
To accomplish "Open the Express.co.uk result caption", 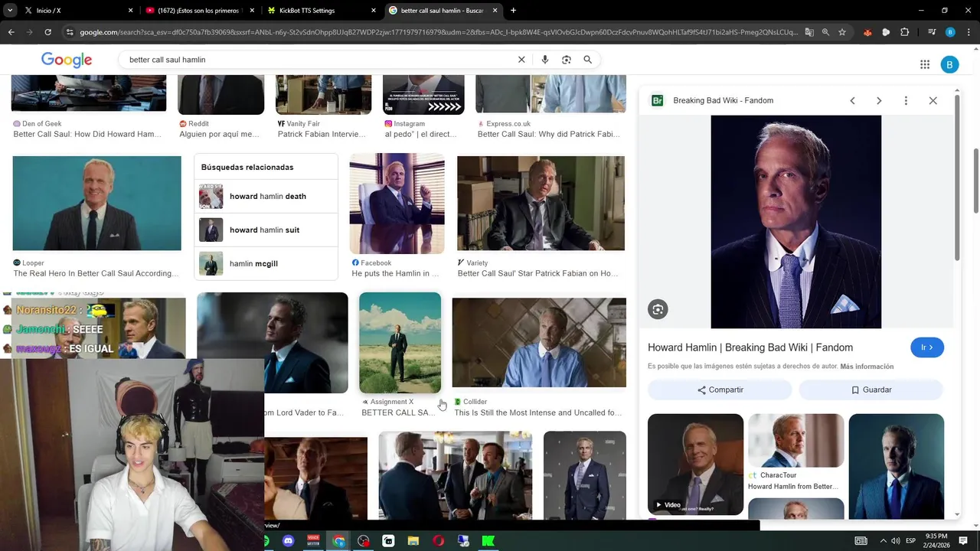I will pos(549,134).
